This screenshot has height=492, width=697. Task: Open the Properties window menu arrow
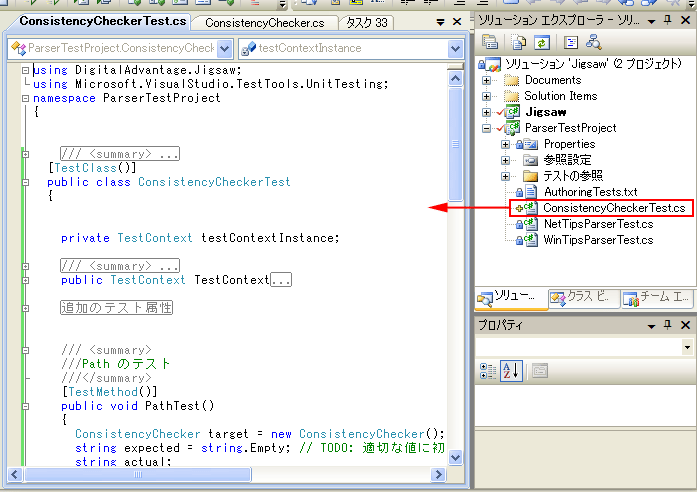click(x=651, y=326)
